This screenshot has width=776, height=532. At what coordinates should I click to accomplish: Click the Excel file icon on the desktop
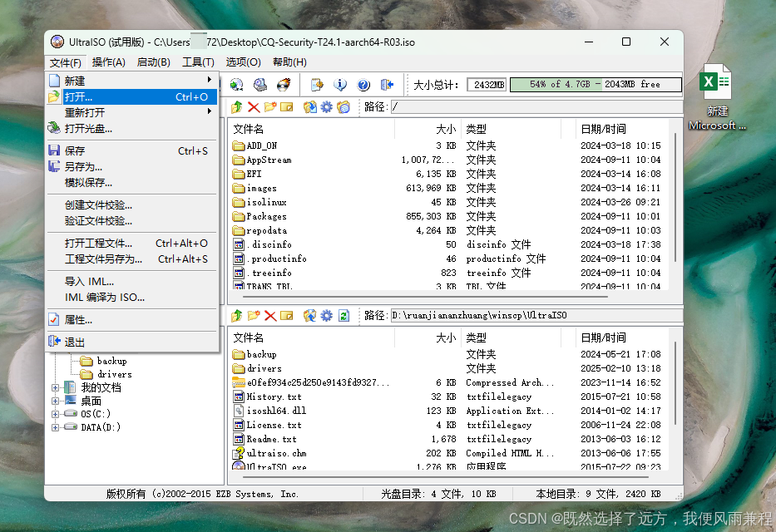[x=715, y=81]
